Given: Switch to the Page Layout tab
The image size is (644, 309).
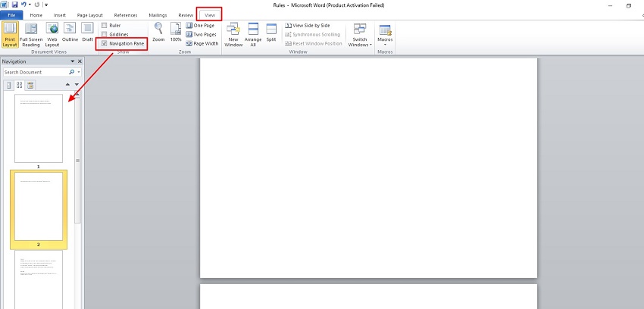Looking at the screenshot, I should point(92,14).
